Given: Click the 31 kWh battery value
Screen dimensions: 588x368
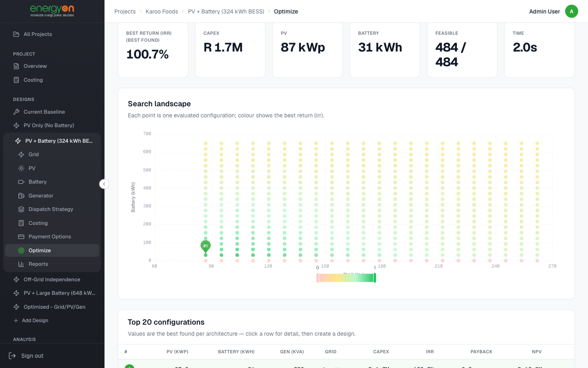Looking at the screenshot, I should (380, 47).
